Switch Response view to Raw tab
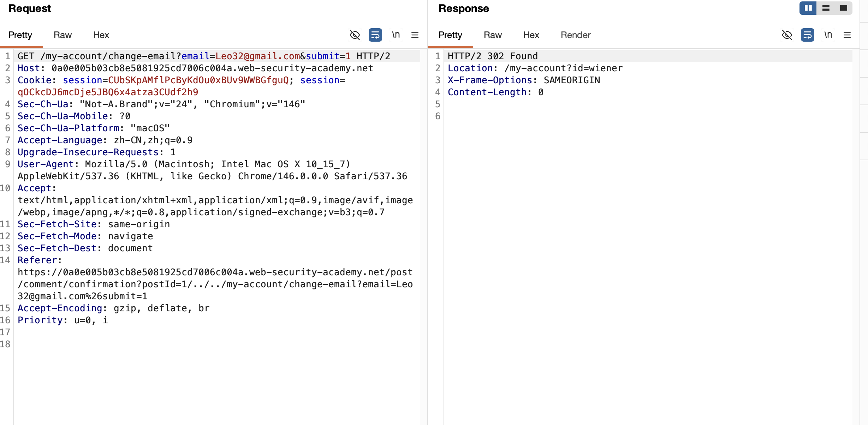The image size is (868, 425). 493,35
